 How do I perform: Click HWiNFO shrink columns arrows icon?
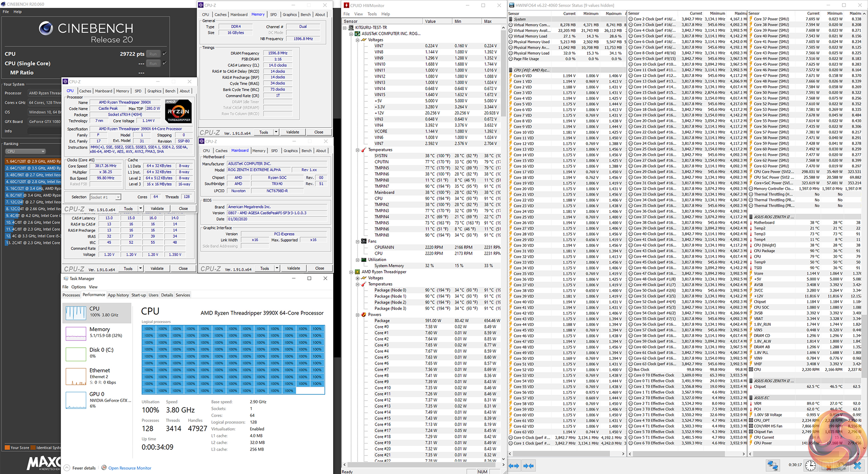click(529, 466)
